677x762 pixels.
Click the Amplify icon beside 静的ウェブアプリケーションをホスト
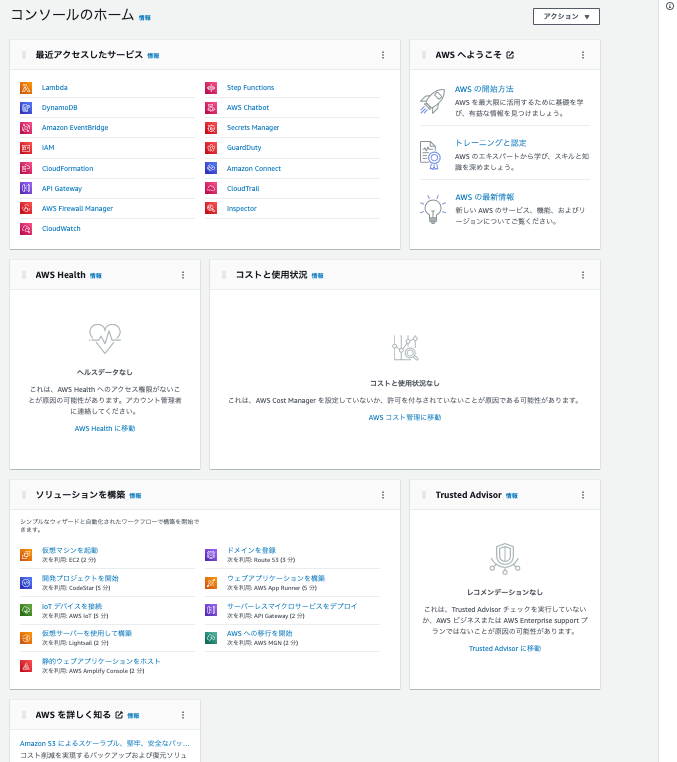tap(26, 666)
